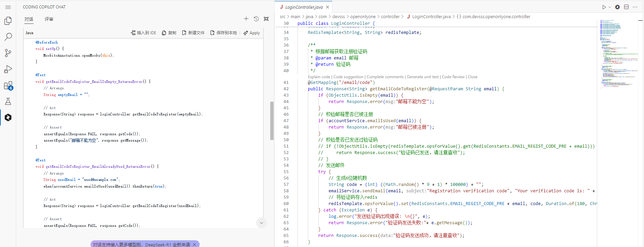Click Insert to IDE (插入到 IDE)
644x247 pixels.
pyautogui.click(x=143, y=33)
